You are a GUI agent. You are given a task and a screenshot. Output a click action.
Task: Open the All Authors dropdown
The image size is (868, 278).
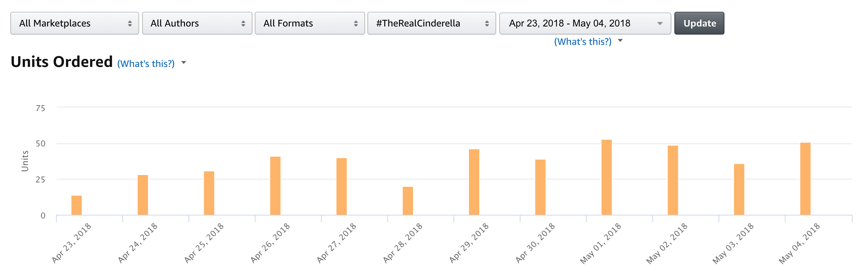click(x=197, y=23)
